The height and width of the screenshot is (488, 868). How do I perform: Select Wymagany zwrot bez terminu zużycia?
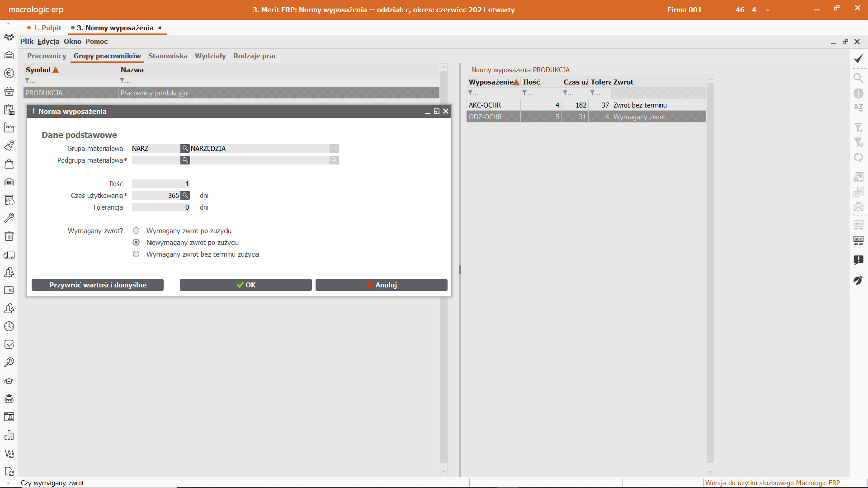click(x=136, y=254)
